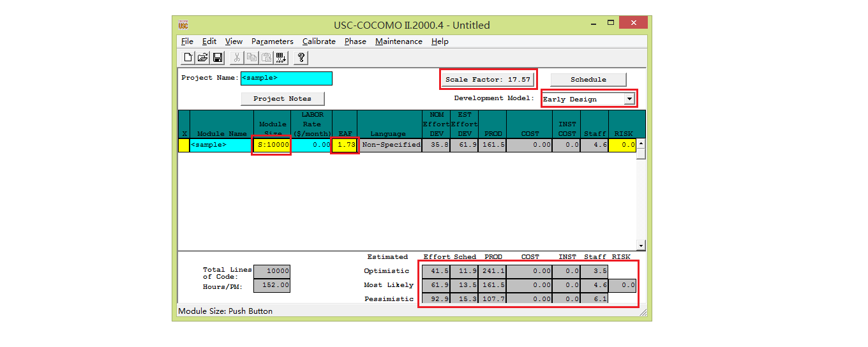
Task: Click the Pessimistic Sched value 15.3
Action: (465, 299)
